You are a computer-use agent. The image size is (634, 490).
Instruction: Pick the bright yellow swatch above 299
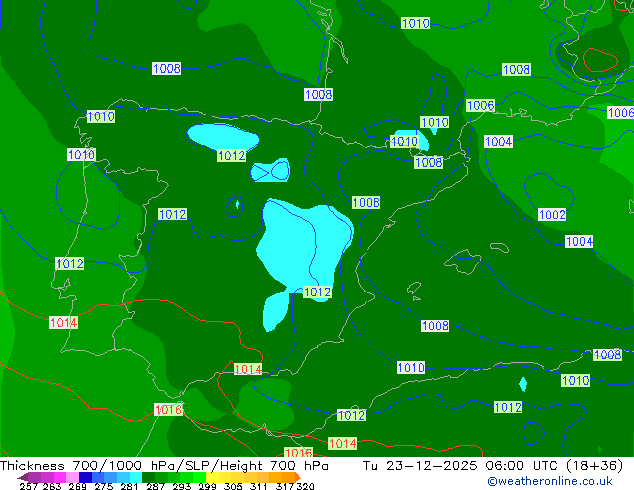(x=212, y=477)
